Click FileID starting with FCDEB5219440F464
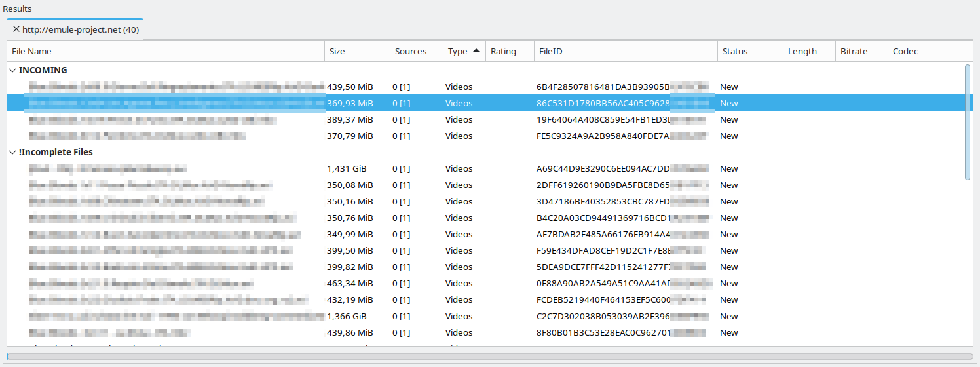The image size is (980, 367). (621, 299)
